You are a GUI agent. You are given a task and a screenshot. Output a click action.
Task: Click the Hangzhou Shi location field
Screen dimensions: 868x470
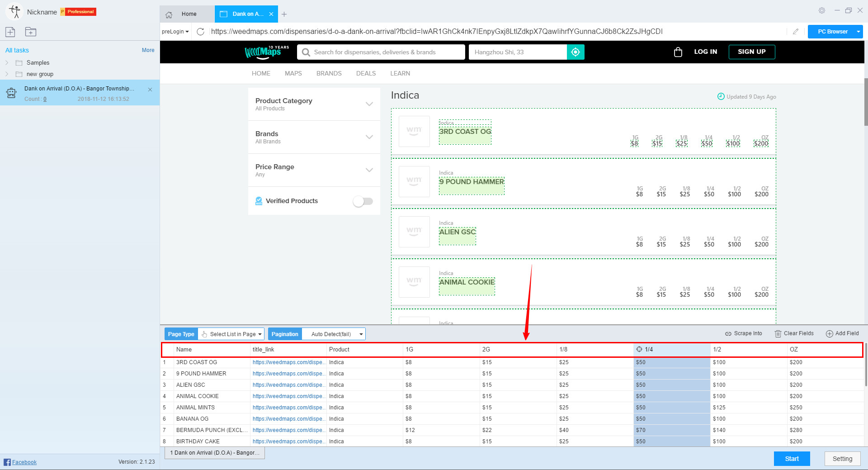point(518,52)
